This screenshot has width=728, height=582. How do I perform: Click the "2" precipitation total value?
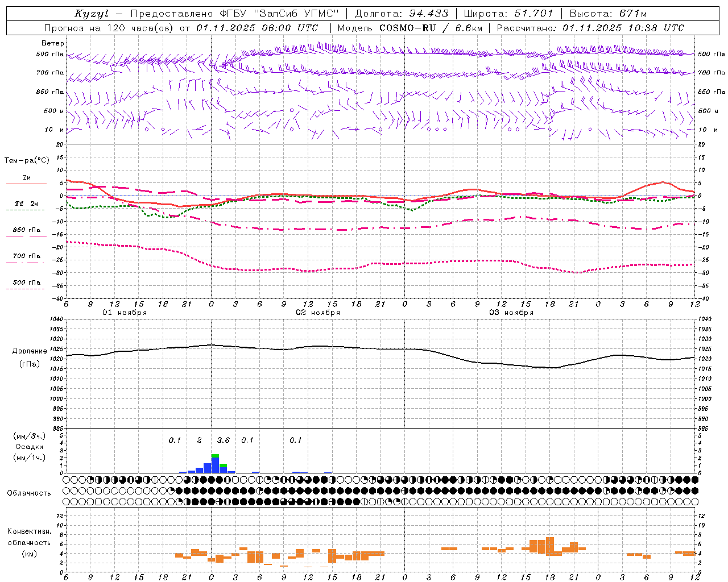199,440
